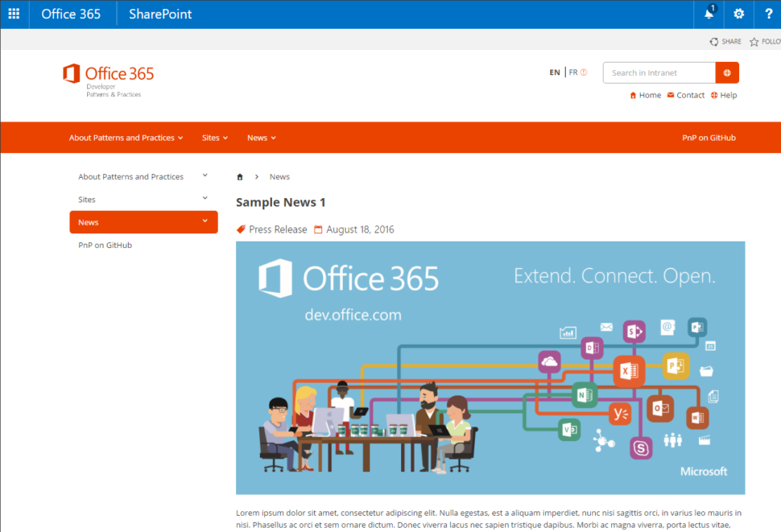Click the Office 365 banner image
The height and width of the screenshot is (532, 781).
(490, 368)
